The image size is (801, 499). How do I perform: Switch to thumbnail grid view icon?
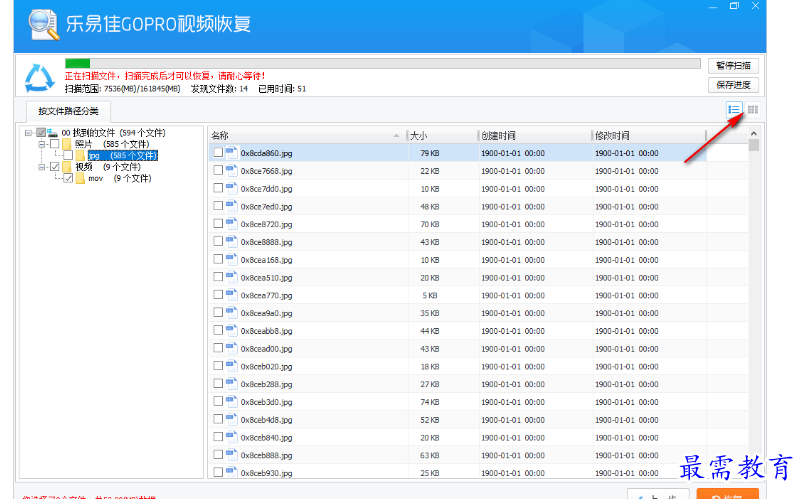point(752,109)
